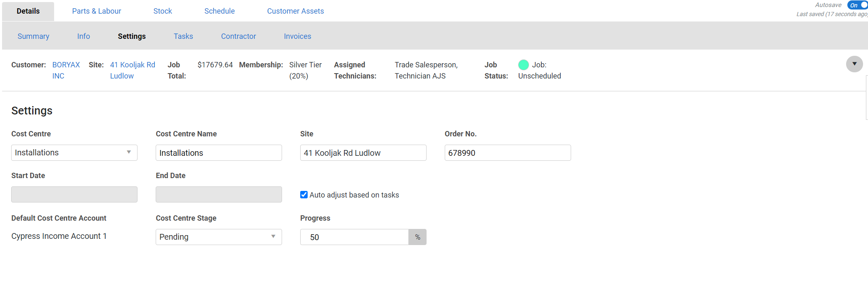Click the Site input field
Image resolution: width=868 pixels, height=281 pixels.
(363, 153)
